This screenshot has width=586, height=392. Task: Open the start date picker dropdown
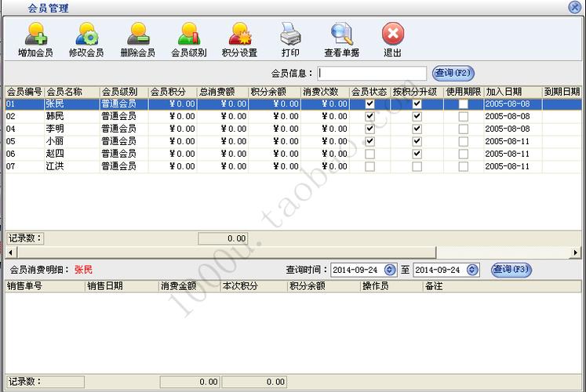tap(389, 270)
